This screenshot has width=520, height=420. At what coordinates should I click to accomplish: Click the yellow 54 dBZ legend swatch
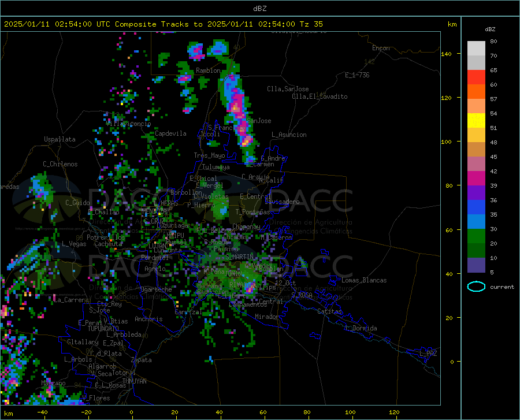click(x=476, y=121)
